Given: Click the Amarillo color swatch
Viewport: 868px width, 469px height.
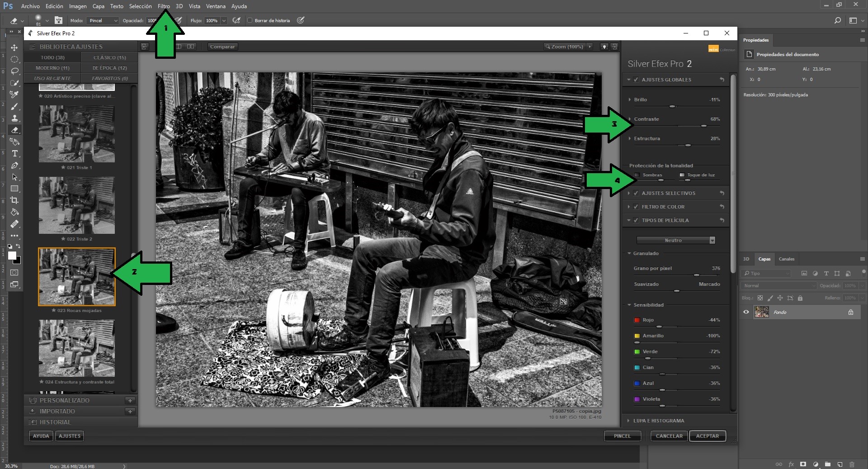Looking at the screenshot, I should click(x=637, y=336).
